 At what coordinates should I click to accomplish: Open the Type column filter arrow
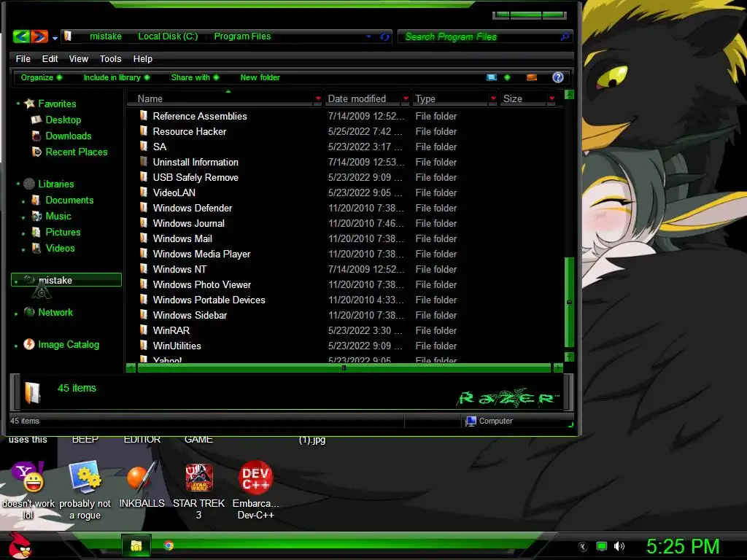click(x=493, y=98)
